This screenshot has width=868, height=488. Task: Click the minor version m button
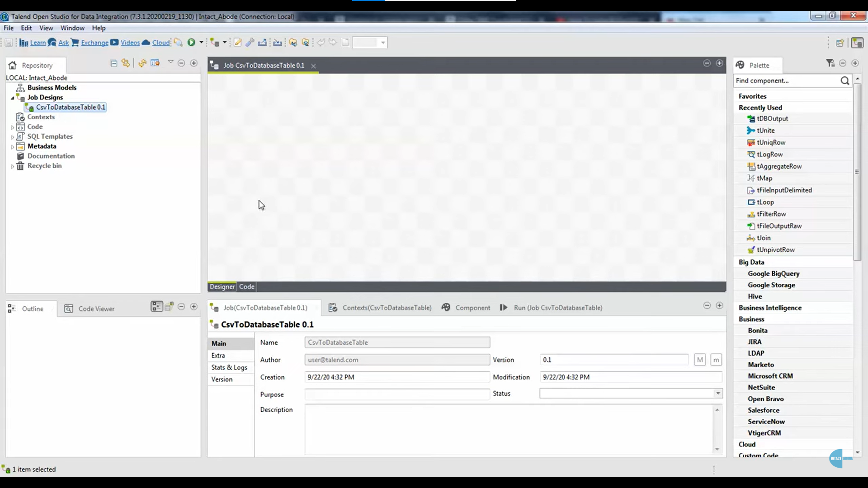(x=716, y=360)
